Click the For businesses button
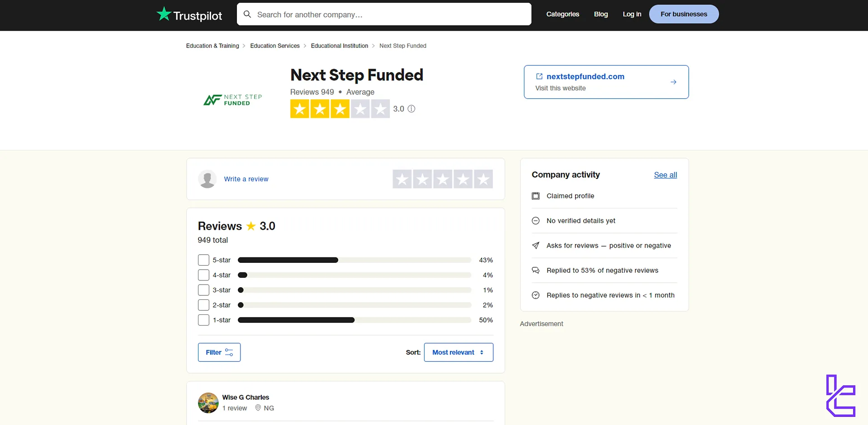 (x=684, y=14)
